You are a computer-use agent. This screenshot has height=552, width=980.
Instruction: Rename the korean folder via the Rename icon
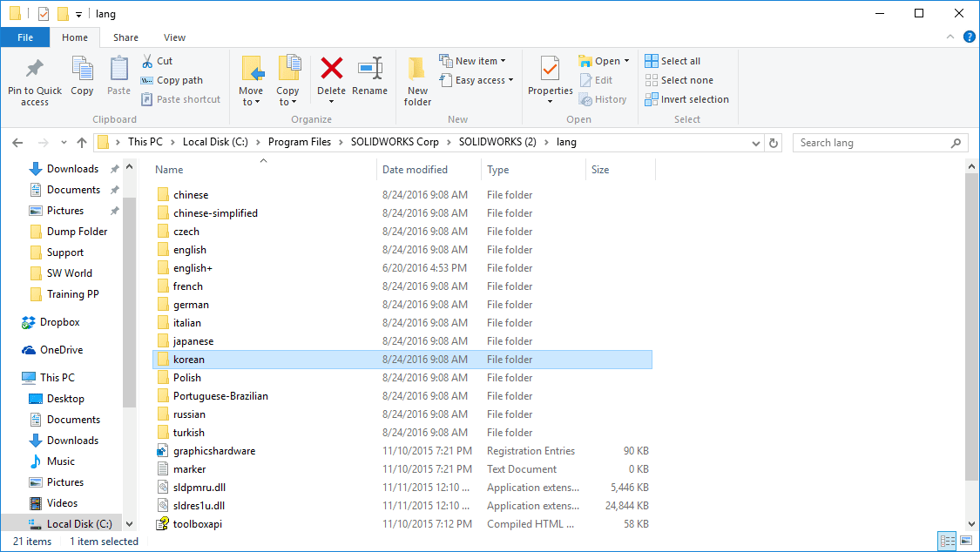click(370, 77)
